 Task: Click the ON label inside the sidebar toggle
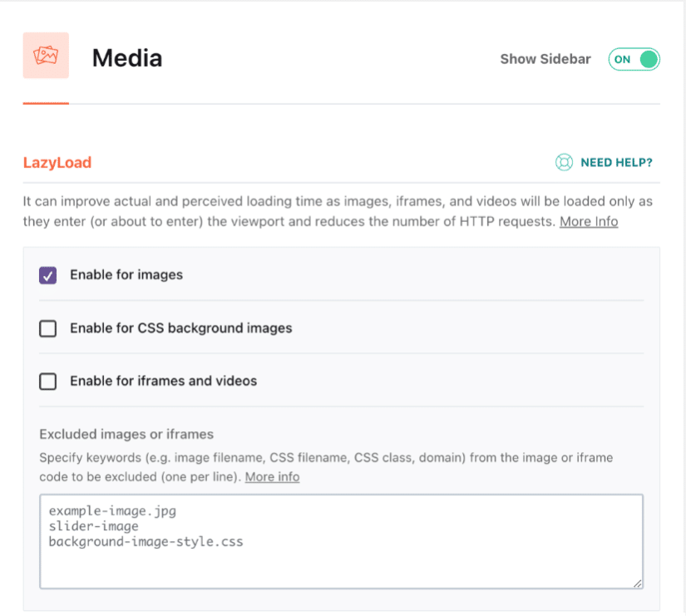624,59
